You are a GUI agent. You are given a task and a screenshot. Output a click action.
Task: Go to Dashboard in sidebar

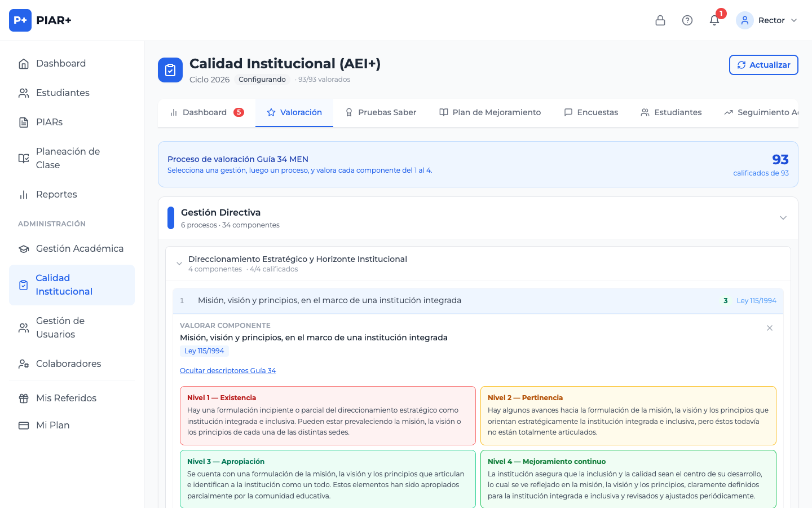pos(72,63)
